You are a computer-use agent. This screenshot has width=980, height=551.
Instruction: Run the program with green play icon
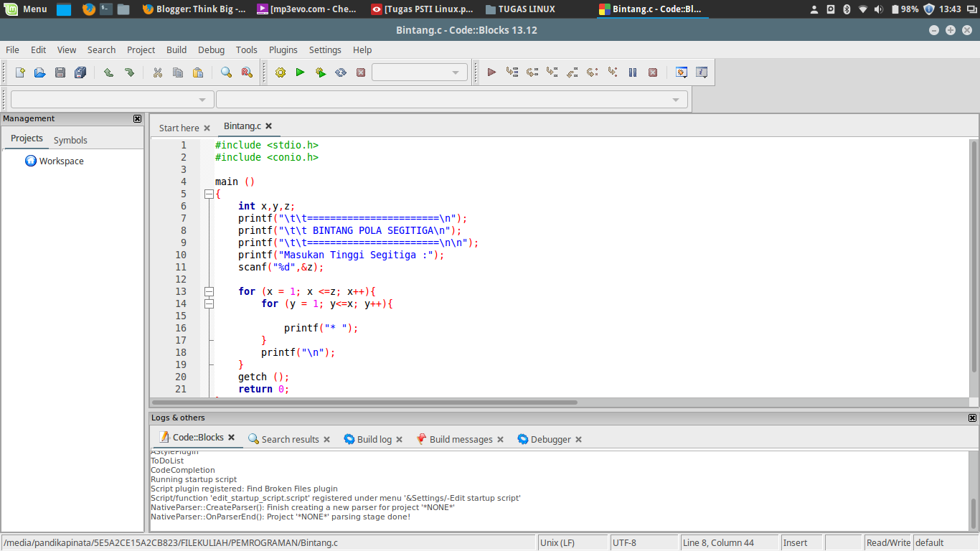tap(301, 72)
